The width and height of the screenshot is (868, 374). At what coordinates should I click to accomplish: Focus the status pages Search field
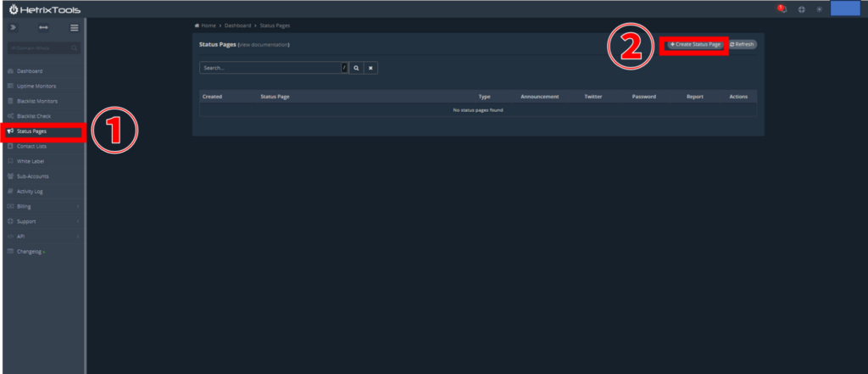[270, 68]
